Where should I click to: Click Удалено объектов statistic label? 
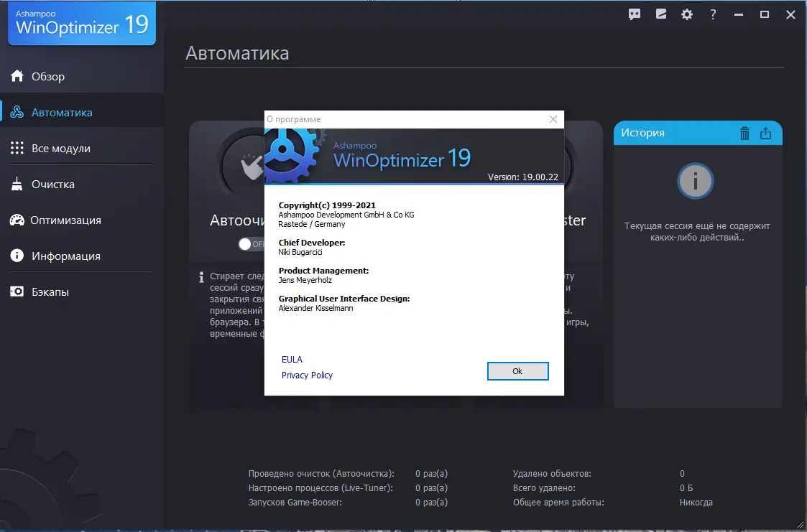point(552,473)
